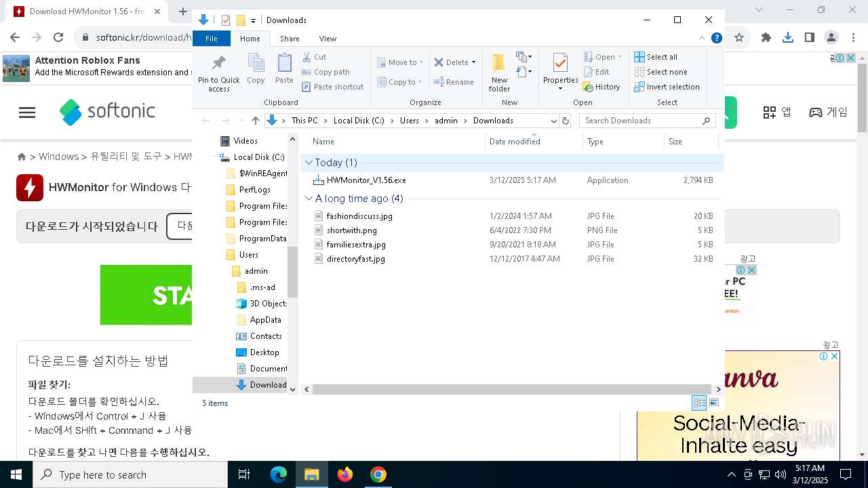Collapse the A long time ago group

point(309,199)
